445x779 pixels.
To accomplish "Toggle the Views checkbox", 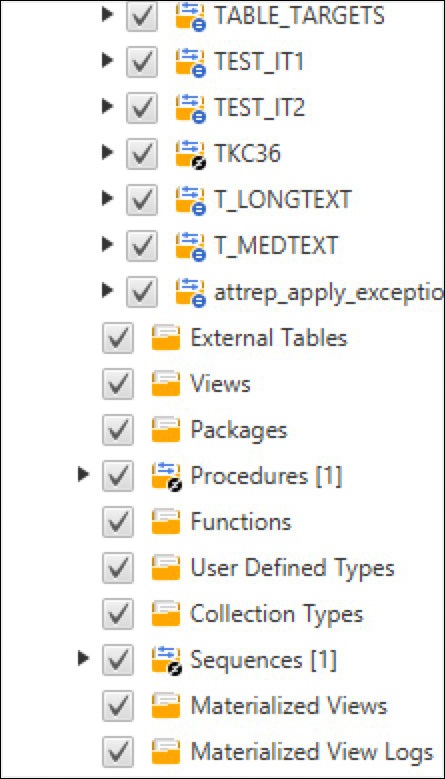I will [x=118, y=384].
